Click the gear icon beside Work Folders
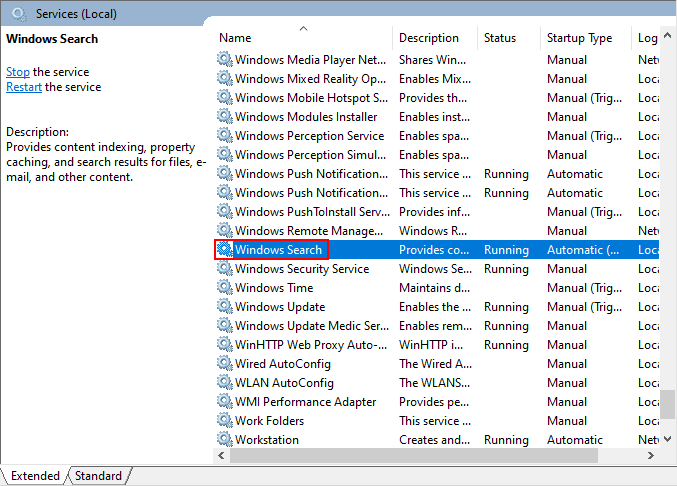 click(225, 420)
